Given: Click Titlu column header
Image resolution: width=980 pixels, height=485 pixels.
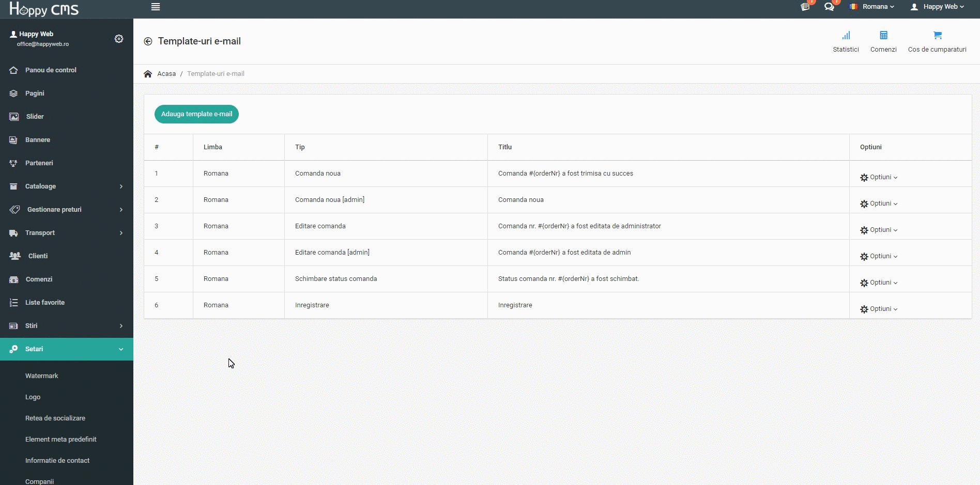Looking at the screenshot, I should click(x=505, y=147).
